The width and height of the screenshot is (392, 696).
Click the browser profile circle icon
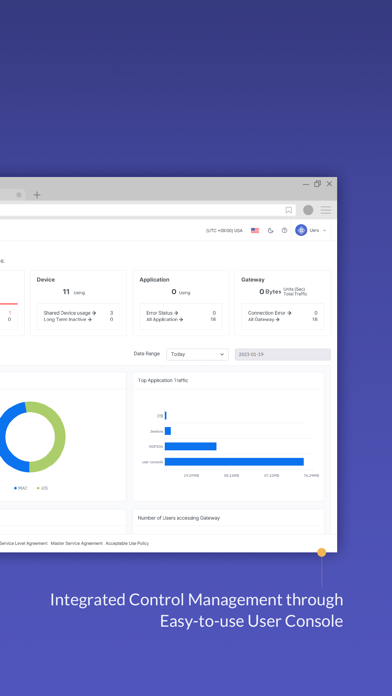click(308, 210)
